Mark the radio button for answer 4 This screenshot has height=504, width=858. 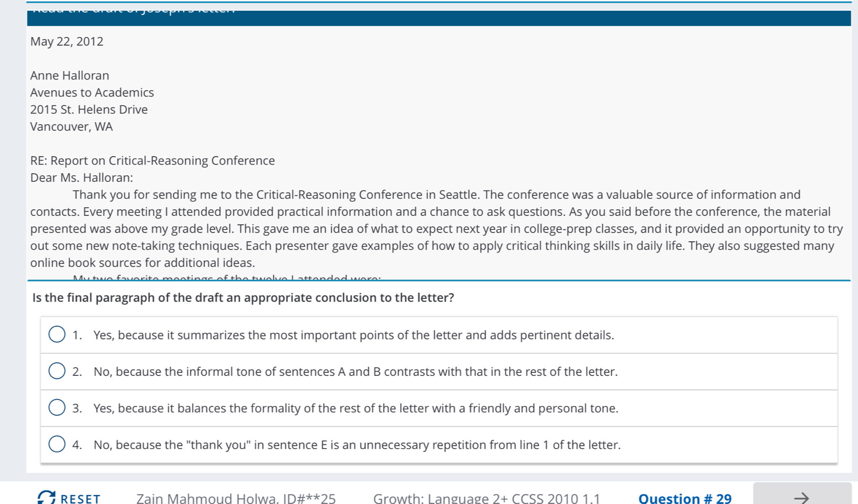(x=57, y=444)
